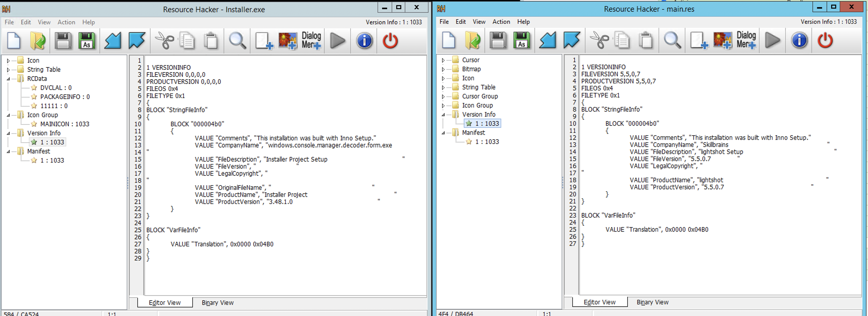Click grey play arrow in Installer.exe window
The width and height of the screenshot is (868, 316).
click(x=338, y=41)
